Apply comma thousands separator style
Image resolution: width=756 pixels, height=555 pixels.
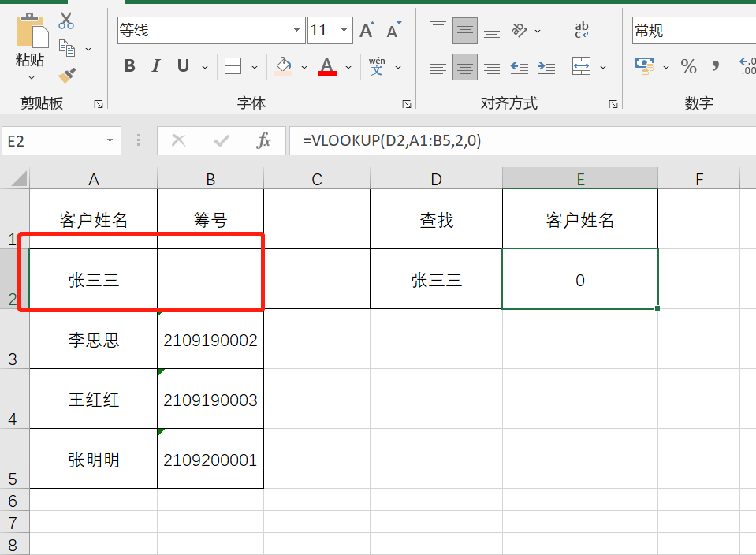pyautogui.click(x=716, y=66)
